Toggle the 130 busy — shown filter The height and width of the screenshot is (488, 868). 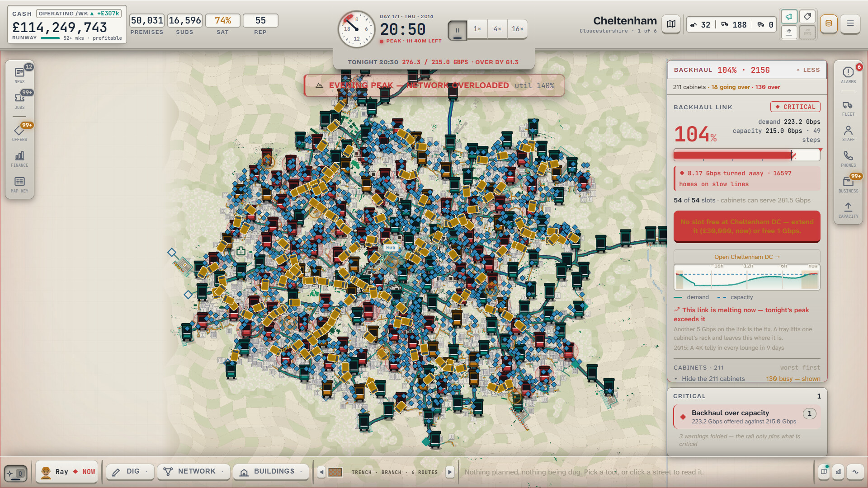pos(793,379)
